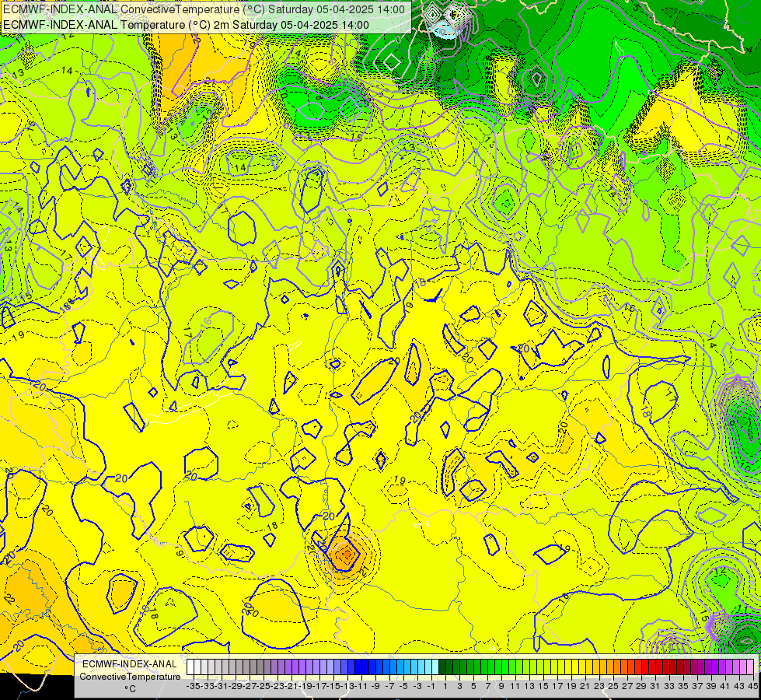The width and height of the screenshot is (761, 700).
Task: Click the ConvectiveTemperature label in the legend
Action: tap(130, 677)
